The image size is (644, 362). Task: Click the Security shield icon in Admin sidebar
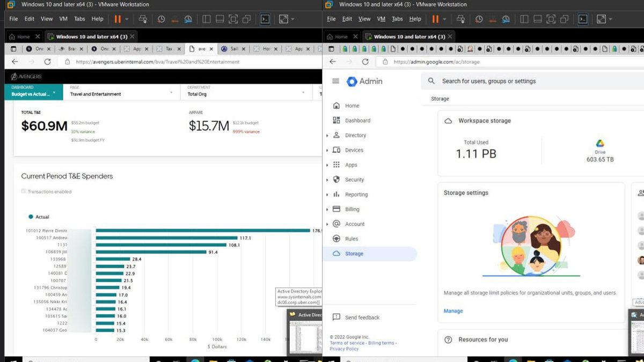(336, 180)
